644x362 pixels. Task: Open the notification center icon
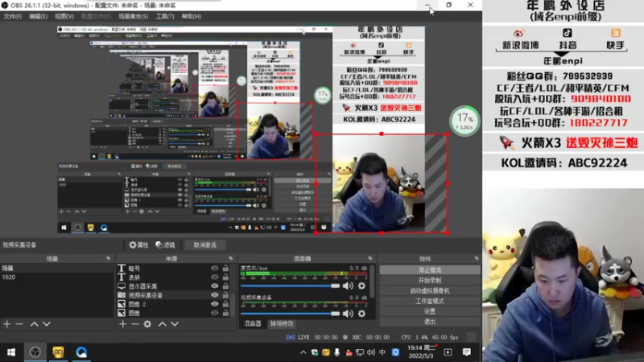click(x=467, y=352)
